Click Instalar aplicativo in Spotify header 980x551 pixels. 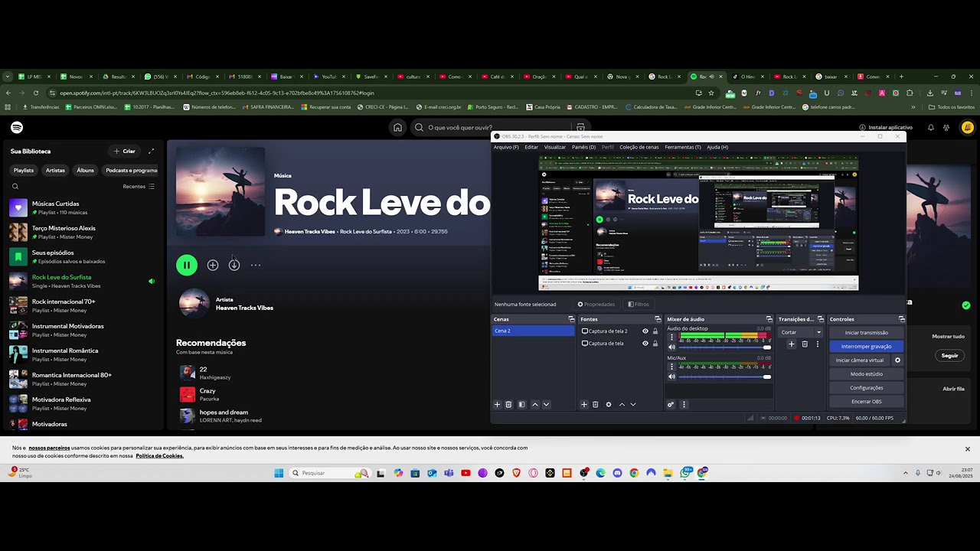point(886,128)
